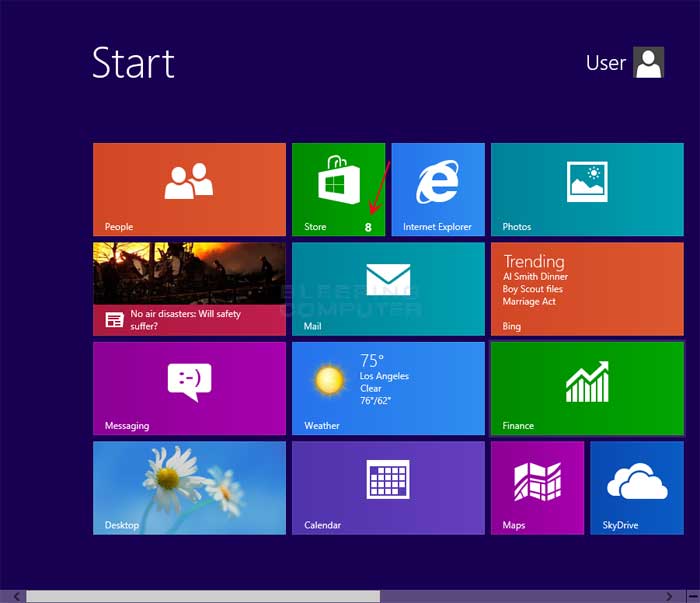Open the News tile about air disasters
Image resolution: width=700 pixels, height=603 pixels.
coord(189,289)
